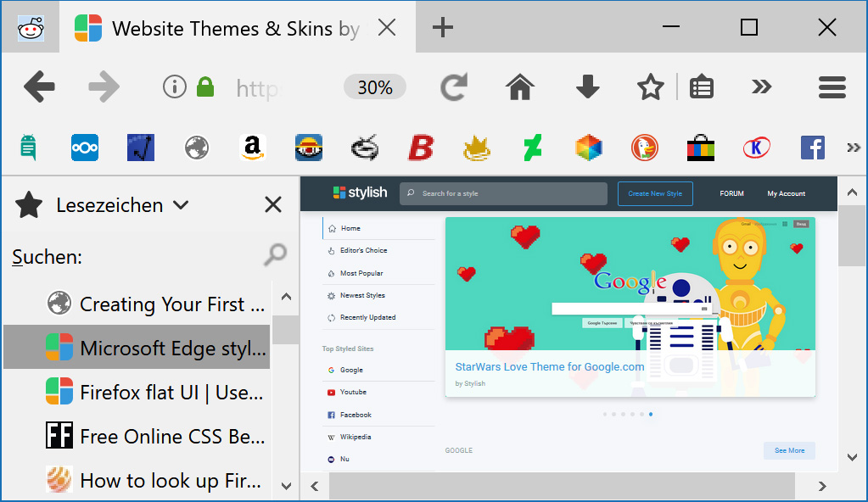Click the 30% page zoom indicator

tap(374, 86)
